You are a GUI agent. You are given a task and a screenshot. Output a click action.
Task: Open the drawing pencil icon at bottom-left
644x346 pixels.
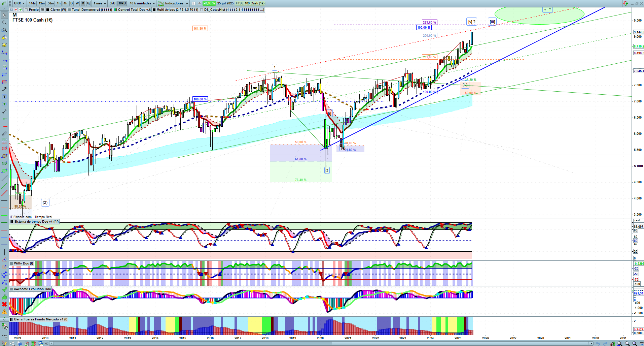pyautogui.click(x=4, y=343)
